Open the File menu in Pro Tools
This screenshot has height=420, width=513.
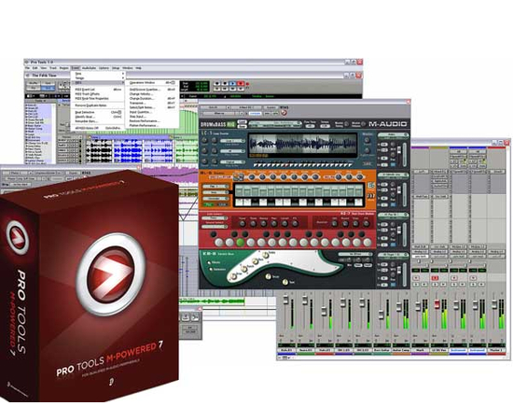(x=28, y=68)
